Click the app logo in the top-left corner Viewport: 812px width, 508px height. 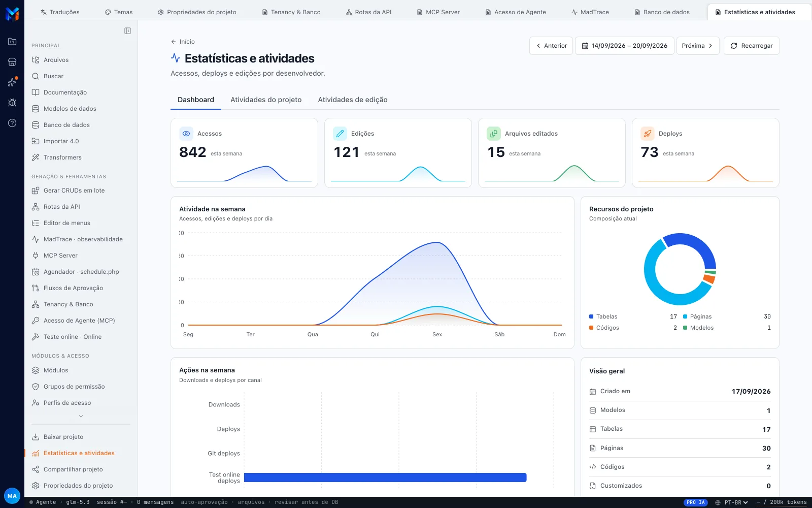pos(12,14)
